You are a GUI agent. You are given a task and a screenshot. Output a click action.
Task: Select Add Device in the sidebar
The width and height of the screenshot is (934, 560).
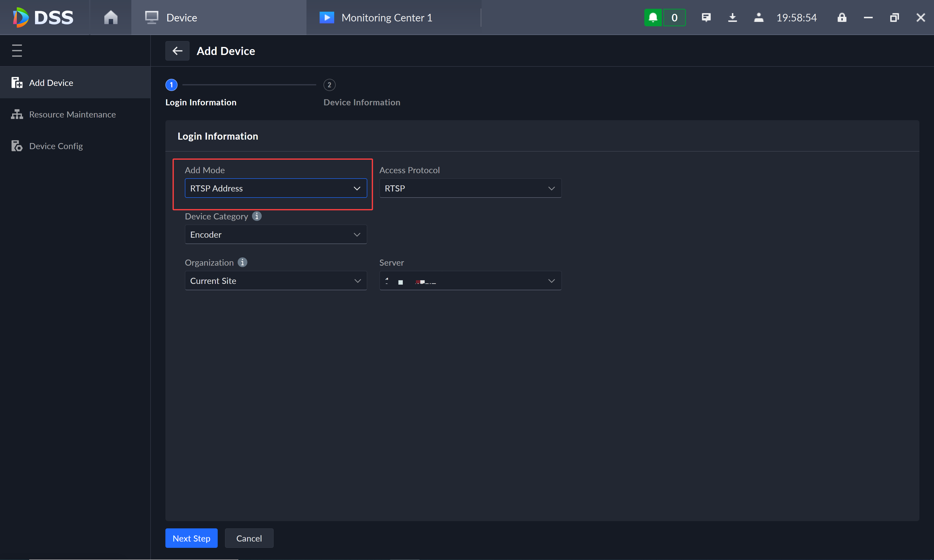[x=75, y=83]
